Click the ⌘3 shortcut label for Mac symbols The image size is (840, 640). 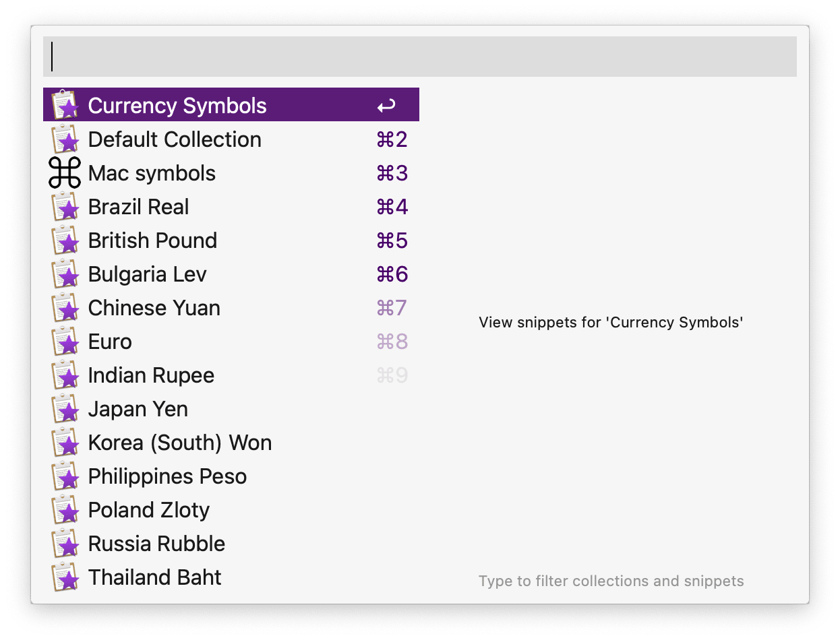coord(392,173)
